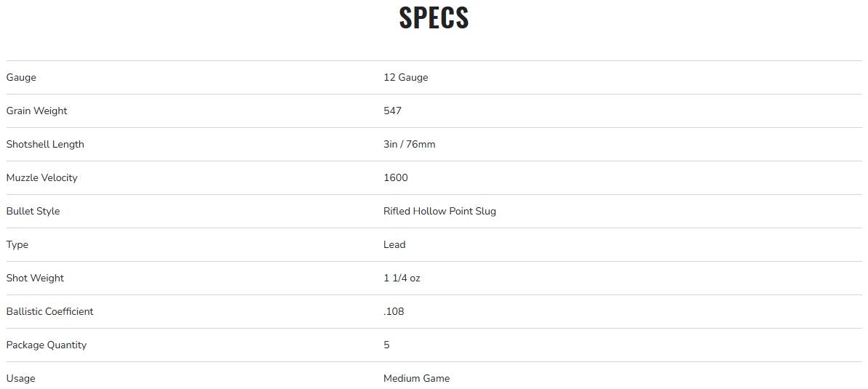
Task: Click the 12 Gauge value
Action: click(406, 78)
